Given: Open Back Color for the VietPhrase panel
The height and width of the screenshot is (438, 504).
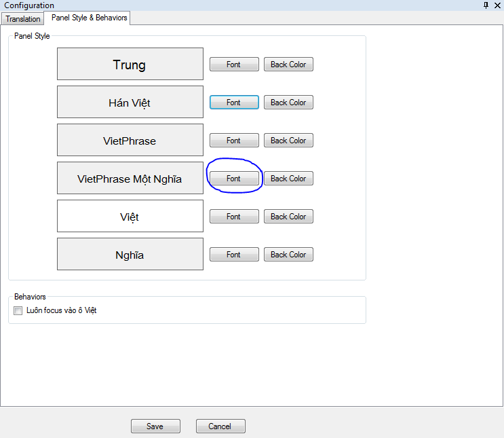Looking at the screenshot, I should (288, 141).
